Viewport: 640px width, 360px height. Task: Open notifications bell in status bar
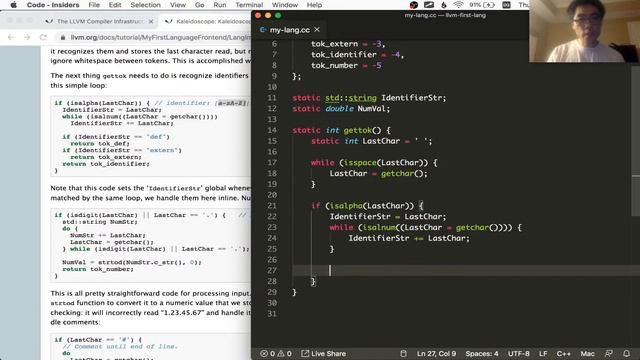tap(627, 353)
